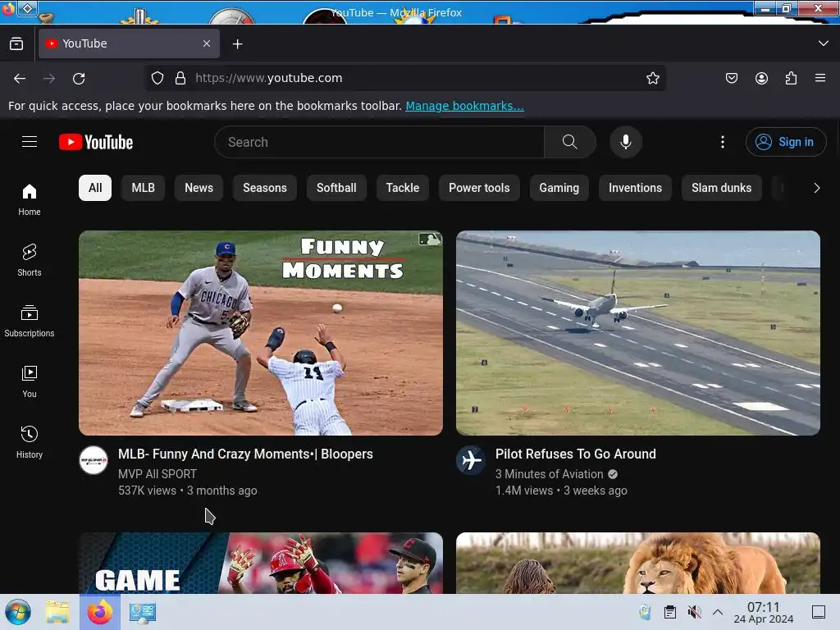Image resolution: width=840 pixels, height=630 pixels.
Task: Click Firefox icon in taskbar
Action: click(x=99, y=612)
